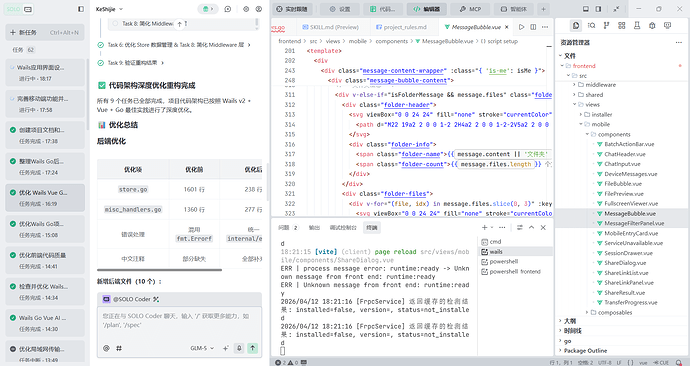Switch to the MCP top tab
This screenshot has width=690, height=366.
click(470, 9)
